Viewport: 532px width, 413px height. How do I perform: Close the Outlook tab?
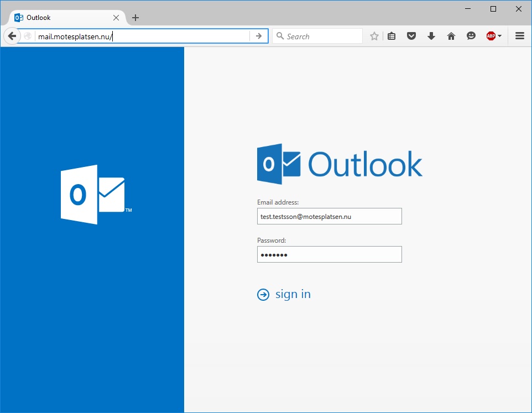(x=116, y=18)
